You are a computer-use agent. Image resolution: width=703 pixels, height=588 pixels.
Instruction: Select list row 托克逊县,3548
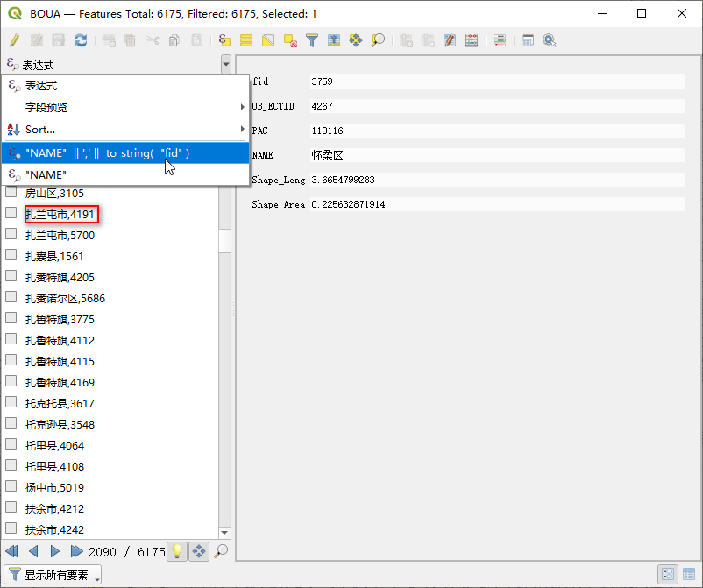click(x=110, y=424)
